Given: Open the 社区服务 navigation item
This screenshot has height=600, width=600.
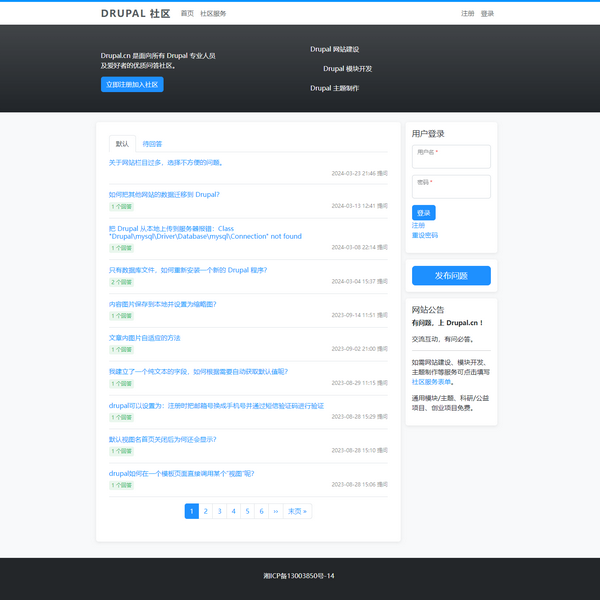Looking at the screenshot, I should [x=213, y=14].
